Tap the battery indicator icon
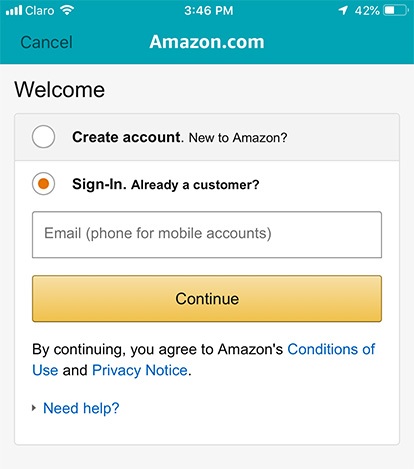This screenshot has width=414, height=469. [396, 10]
